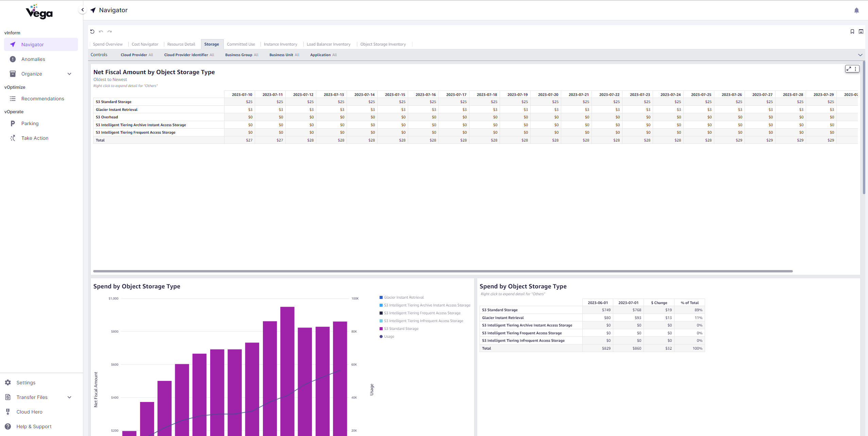
Task: Open Anomalies in the sidebar
Action: point(41,59)
